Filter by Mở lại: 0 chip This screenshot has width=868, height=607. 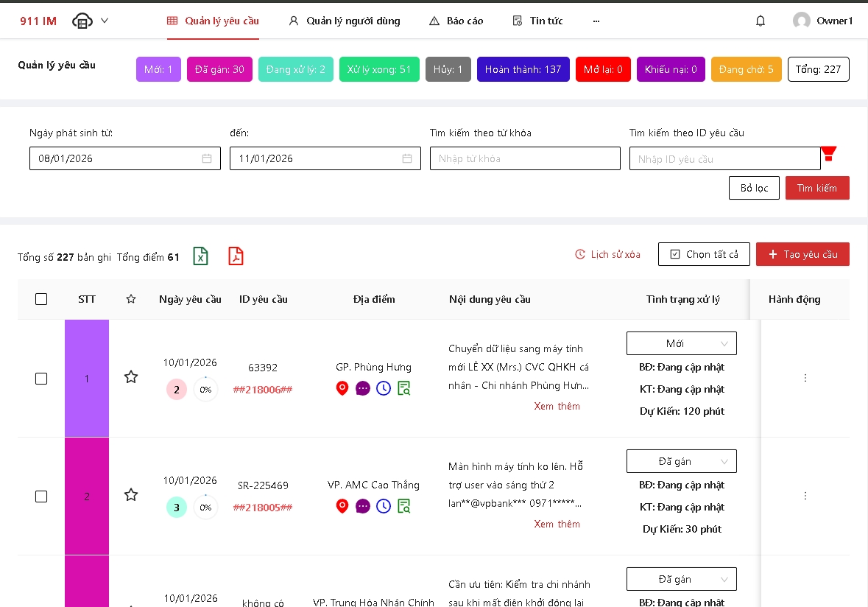(603, 69)
